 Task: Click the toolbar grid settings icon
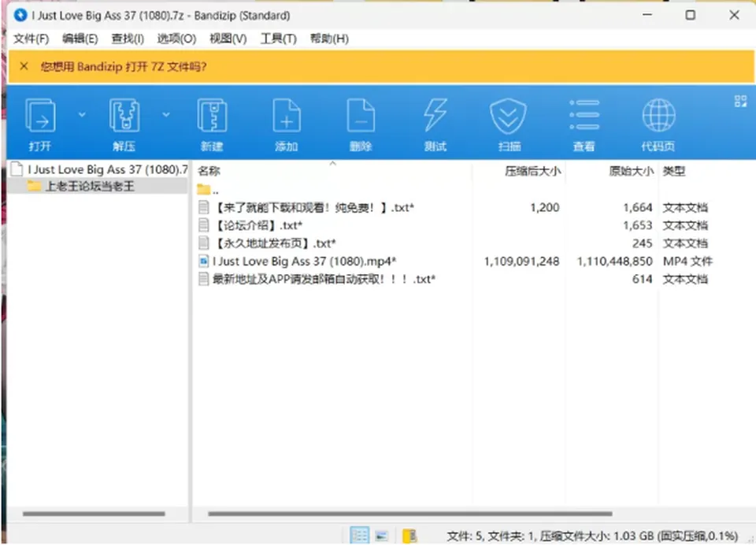[740, 101]
